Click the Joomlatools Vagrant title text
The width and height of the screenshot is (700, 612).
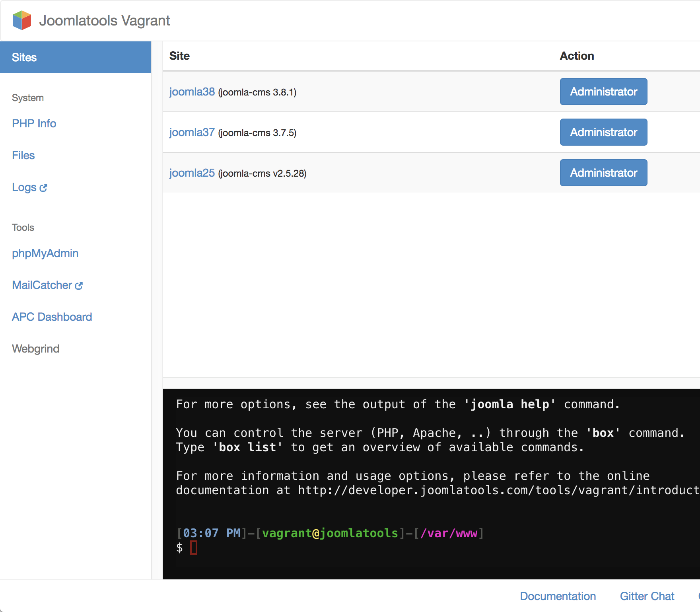click(x=105, y=20)
